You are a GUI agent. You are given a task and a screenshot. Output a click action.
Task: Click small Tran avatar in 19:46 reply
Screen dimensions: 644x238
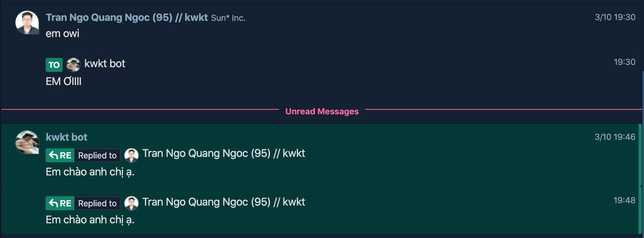tap(132, 155)
